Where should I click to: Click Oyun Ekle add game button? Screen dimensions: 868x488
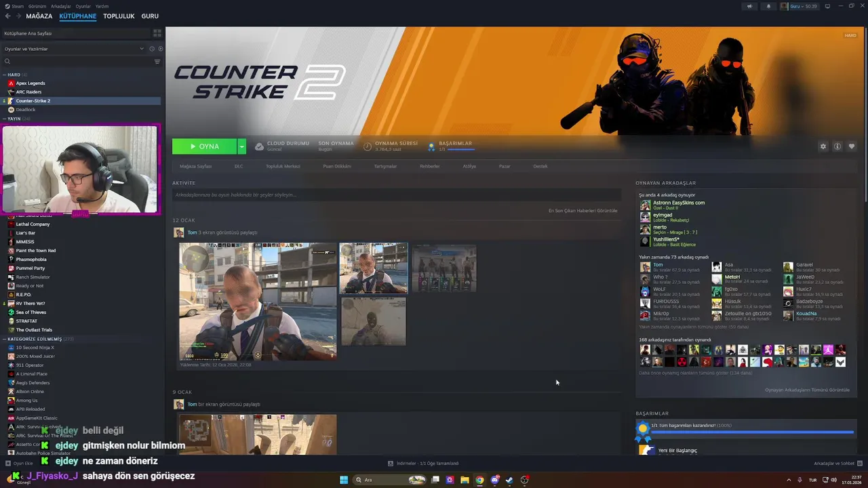click(18, 464)
